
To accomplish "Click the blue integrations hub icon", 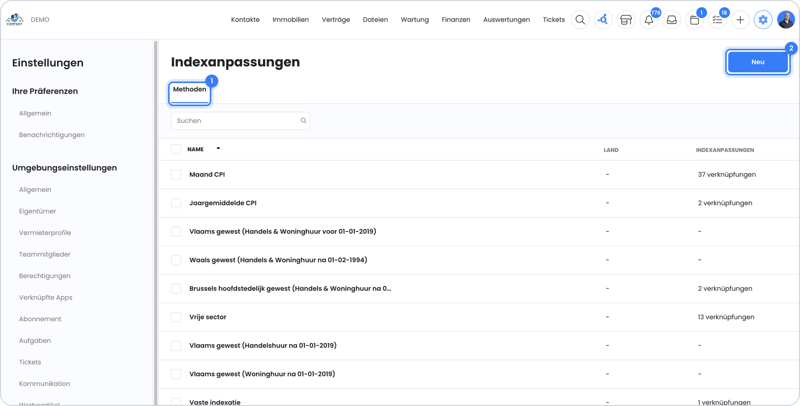I will (603, 20).
